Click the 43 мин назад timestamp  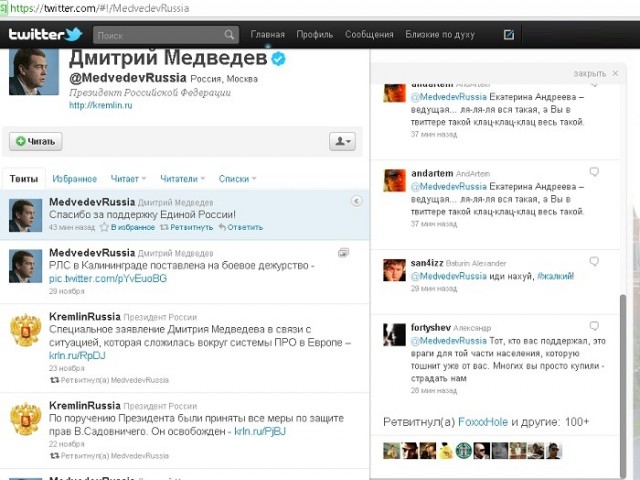coord(71,227)
